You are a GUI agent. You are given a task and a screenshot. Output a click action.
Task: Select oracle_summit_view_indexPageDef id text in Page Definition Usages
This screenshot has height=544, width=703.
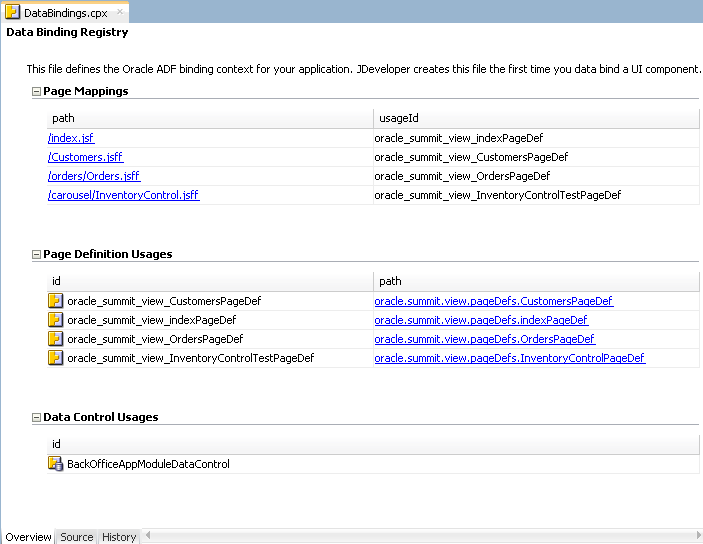(x=152, y=320)
